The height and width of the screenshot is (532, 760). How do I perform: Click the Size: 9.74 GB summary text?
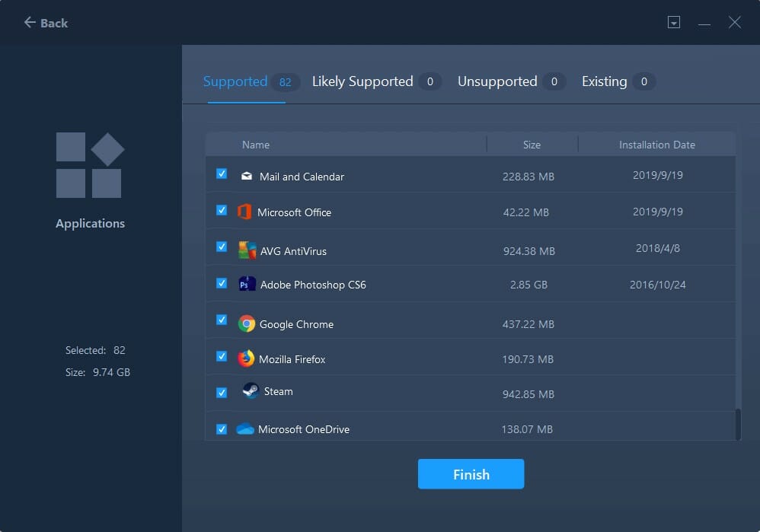click(x=98, y=372)
